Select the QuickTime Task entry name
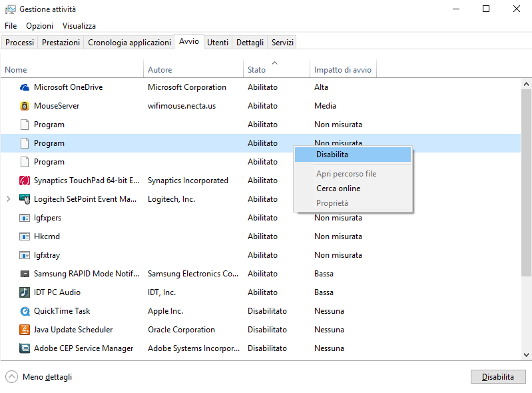 click(x=62, y=311)
